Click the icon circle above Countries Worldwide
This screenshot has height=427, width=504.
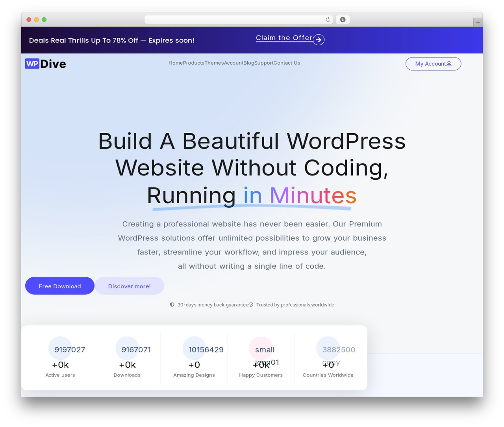(x=328, y=348)
